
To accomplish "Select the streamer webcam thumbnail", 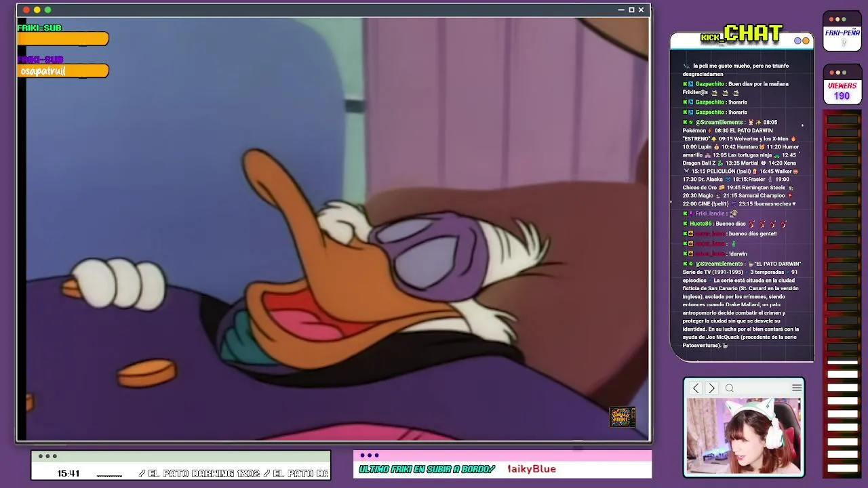I will [x=744, y=435].
